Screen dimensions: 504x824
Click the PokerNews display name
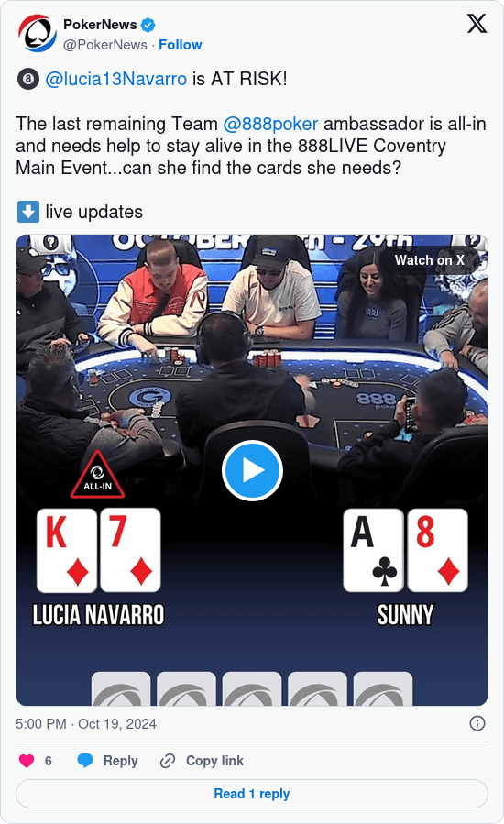click(x=100, y=25)
